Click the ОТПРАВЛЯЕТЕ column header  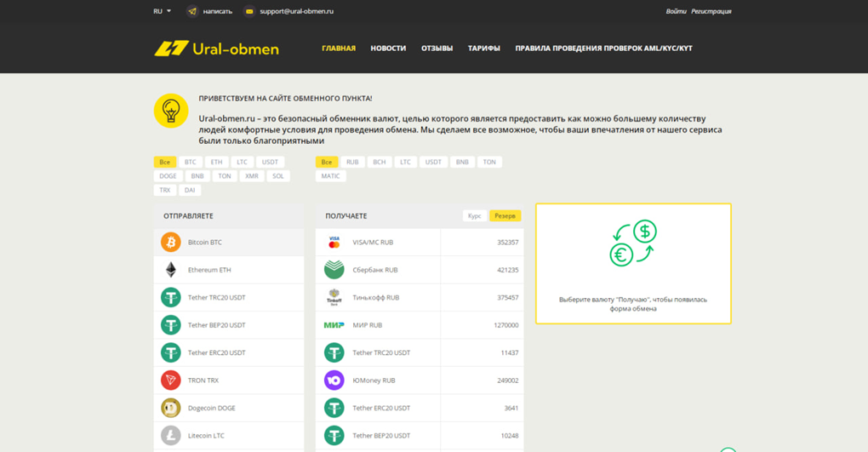pyautogui.click(x=188, y=216)
